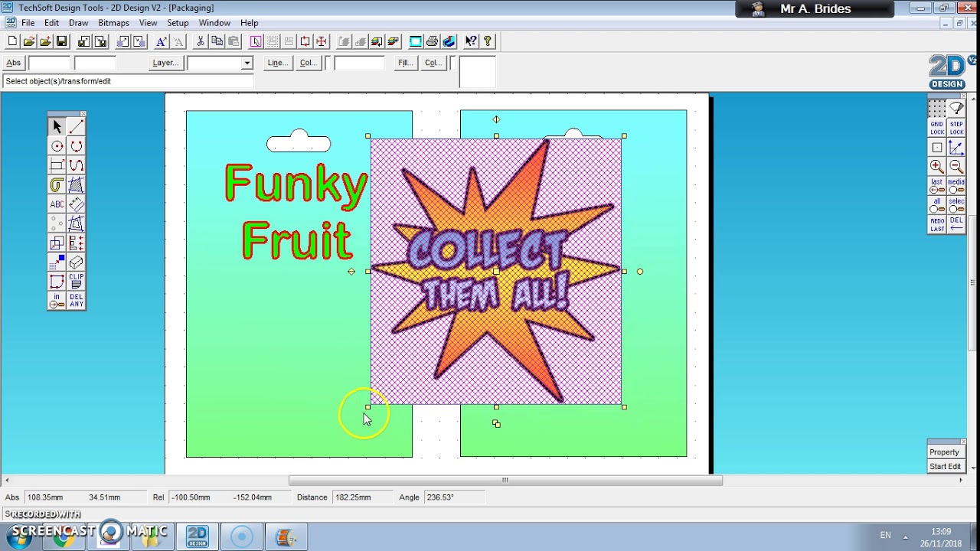Click DEL last arrow button
This screenshot has width=980, height=551.
coord(956,224)
